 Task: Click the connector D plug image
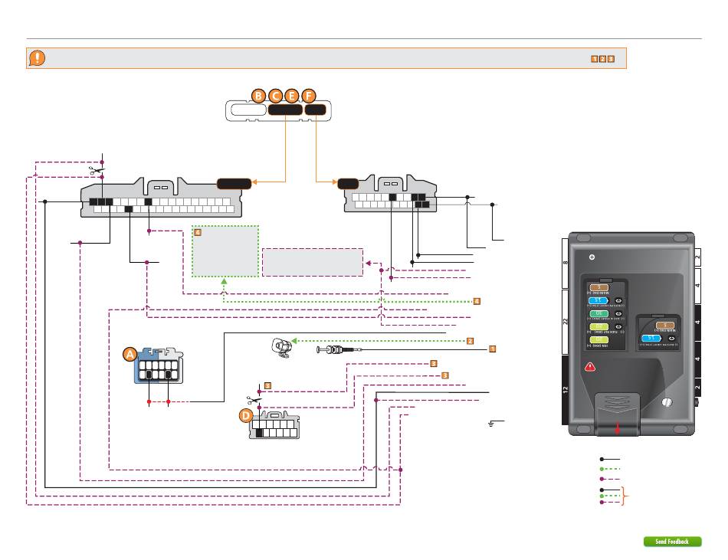click(x=274, y=425)
